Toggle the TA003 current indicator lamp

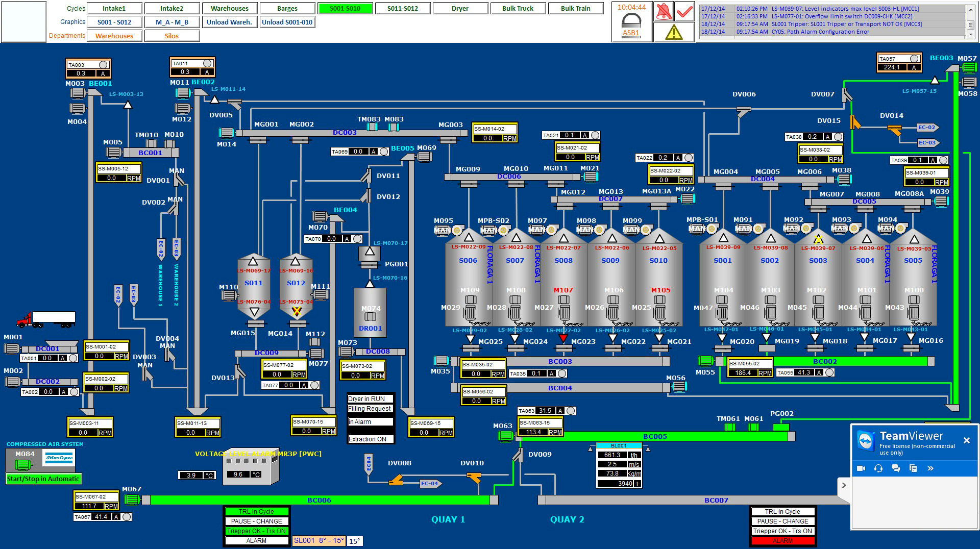point(104,65)
